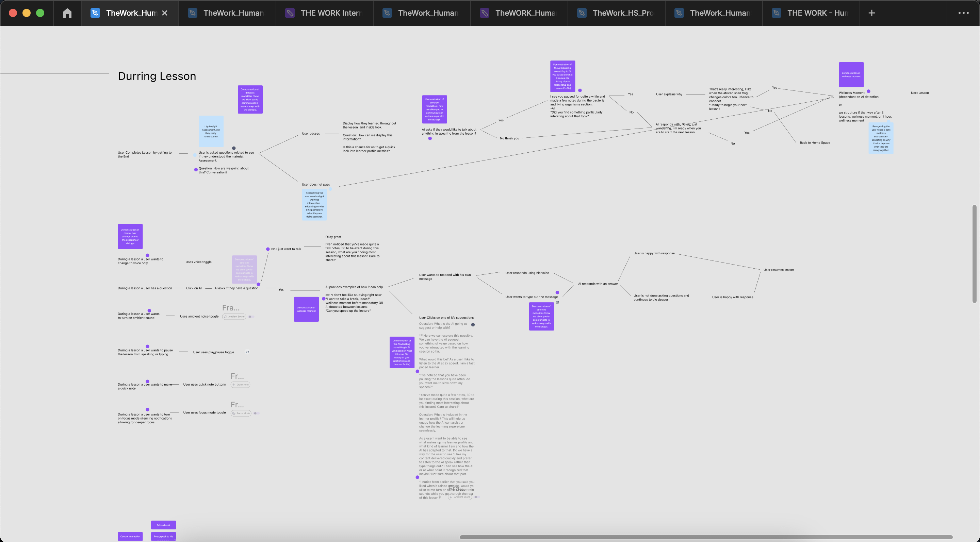980x542 pixels.
Task: Click the music note icon on the bottom Ambient Sound pill
Action: pyautogui.click(x=452, y=497)
